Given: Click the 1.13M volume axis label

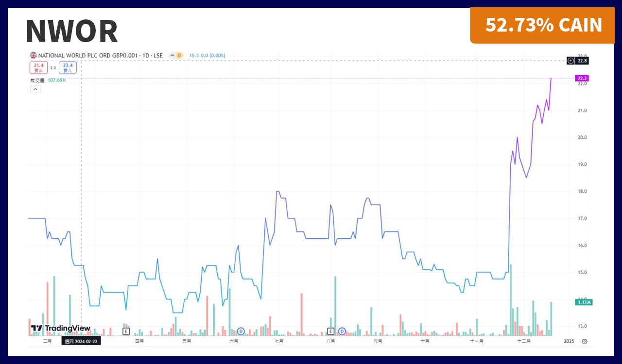Looking at the screenshot, I should click(584, 302).
